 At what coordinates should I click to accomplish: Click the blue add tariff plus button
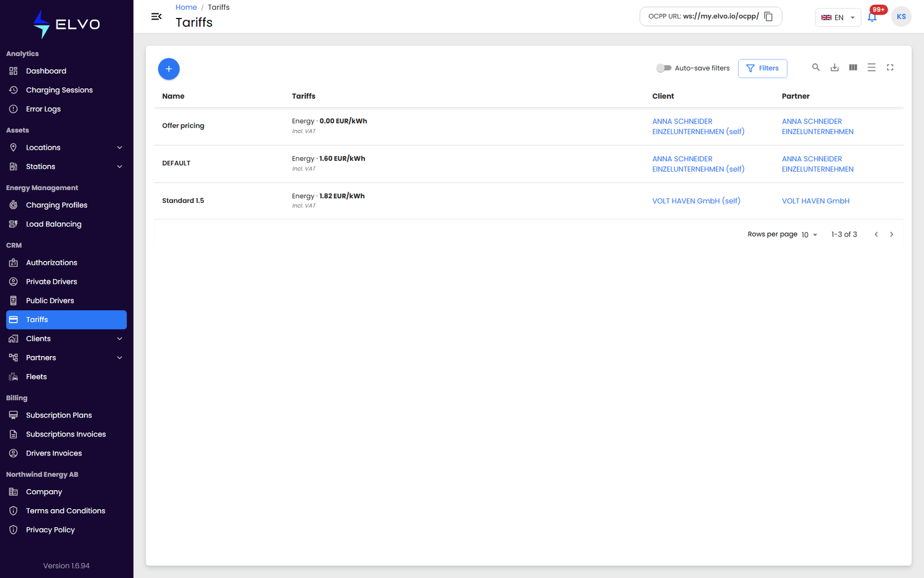pos(169,69)
